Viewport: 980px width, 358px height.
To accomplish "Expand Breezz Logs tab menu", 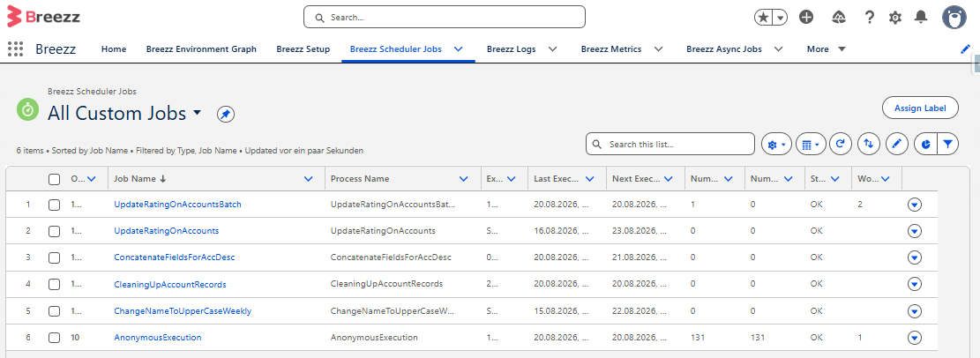I will [552, 48].
